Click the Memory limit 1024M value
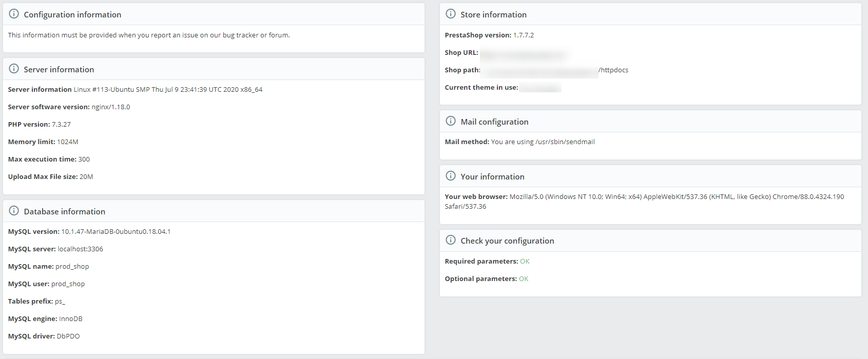This screenshot has width=868, height=359. click(68, 142)
